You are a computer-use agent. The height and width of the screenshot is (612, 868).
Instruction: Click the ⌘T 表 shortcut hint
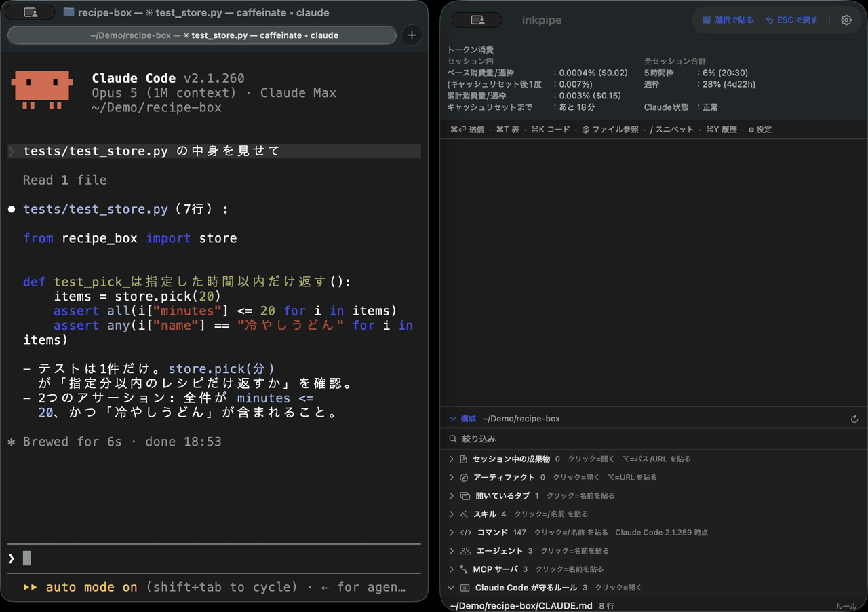pyautogui.click(x=508, y=130)
